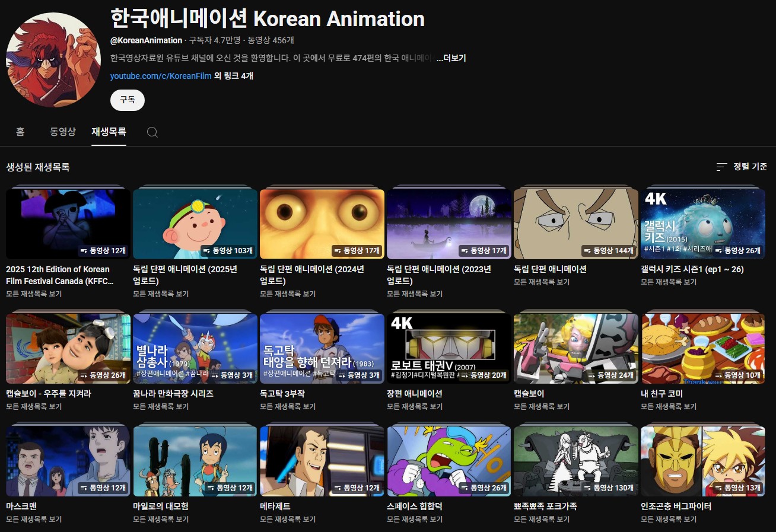Open the 별나라 삼총사 playlist thumbnail
The image size is (776, 532).
[195, 348]
